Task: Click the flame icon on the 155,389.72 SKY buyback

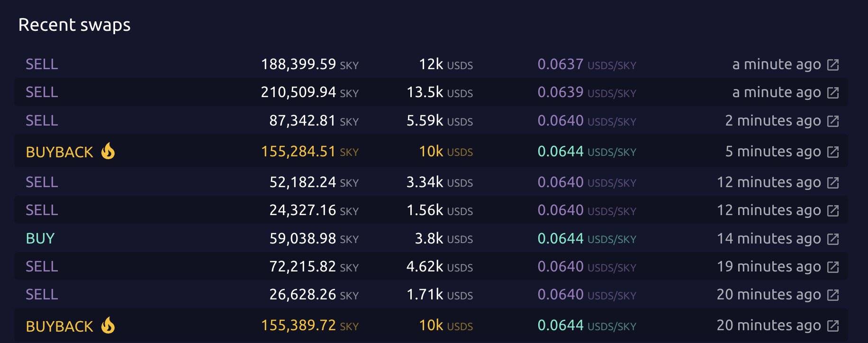Action: [x=108, y=325]
